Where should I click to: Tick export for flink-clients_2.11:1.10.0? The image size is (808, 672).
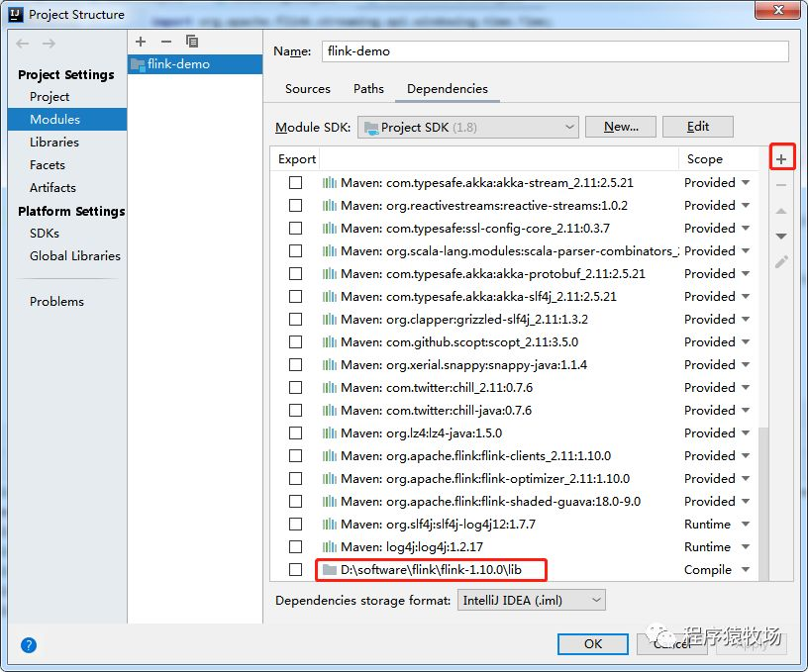pos(295,455)
